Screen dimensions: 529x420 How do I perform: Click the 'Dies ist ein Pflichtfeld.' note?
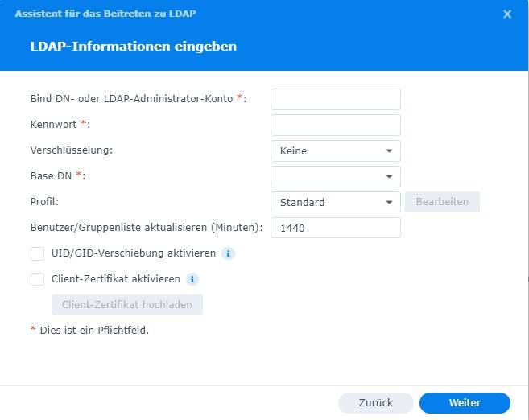(x=94, y=331)
